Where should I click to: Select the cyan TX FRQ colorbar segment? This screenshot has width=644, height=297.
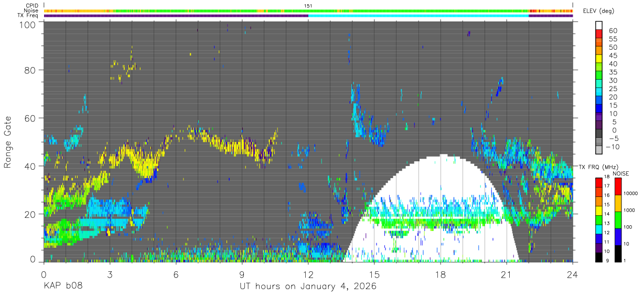coord(599,228)
